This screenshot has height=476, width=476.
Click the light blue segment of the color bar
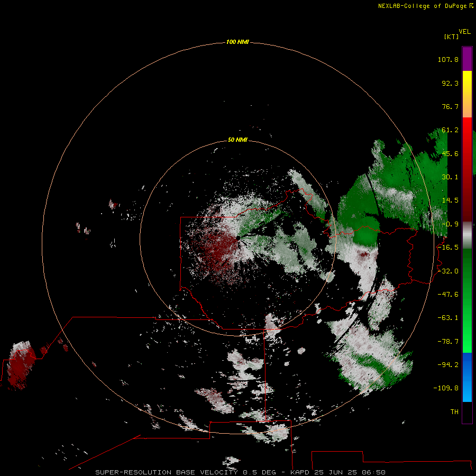(x=467, y=377)
